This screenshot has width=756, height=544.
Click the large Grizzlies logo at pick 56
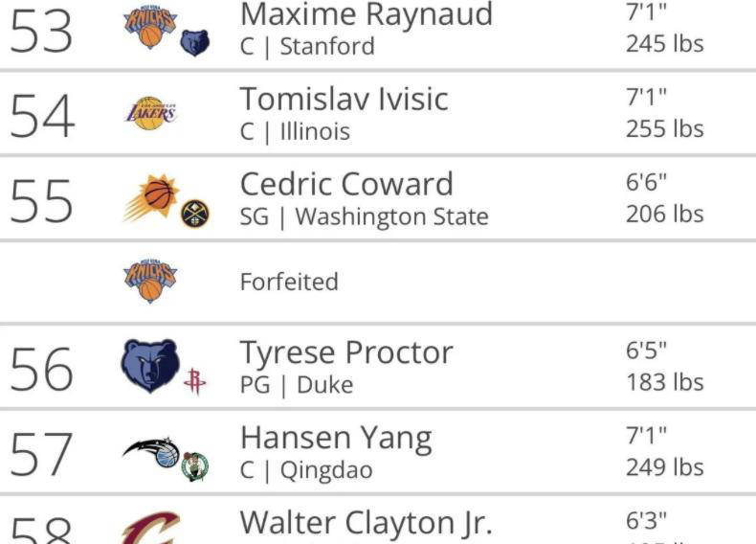coord(150,366)
